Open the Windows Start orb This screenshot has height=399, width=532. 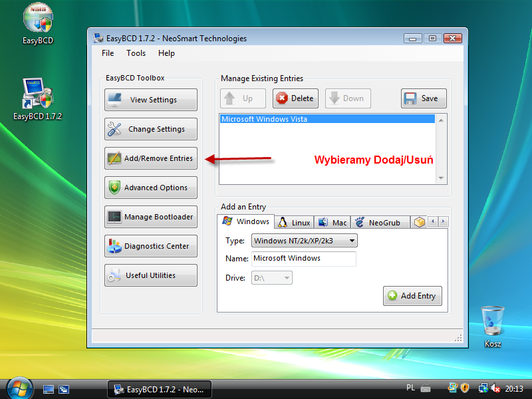click(20, 389)
